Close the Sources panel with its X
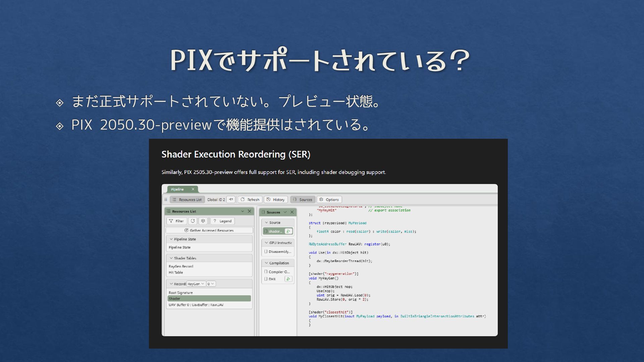644x362 pixels. coord(292,212)
